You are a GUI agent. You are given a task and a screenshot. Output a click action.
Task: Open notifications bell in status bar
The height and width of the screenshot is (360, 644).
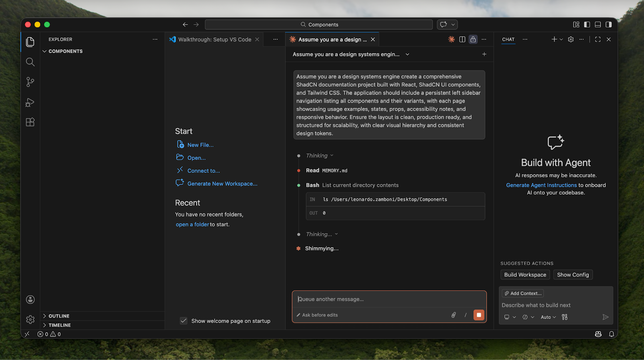(x=611, y=334)
